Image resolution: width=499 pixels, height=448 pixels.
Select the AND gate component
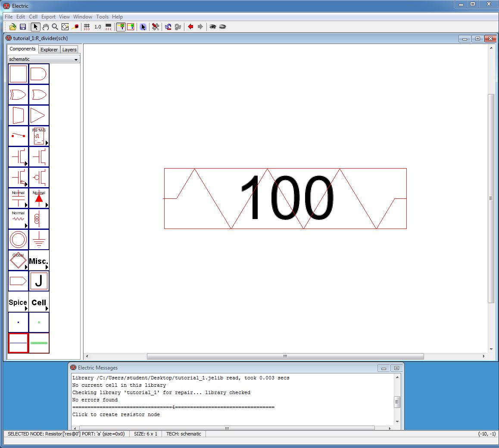39,74
